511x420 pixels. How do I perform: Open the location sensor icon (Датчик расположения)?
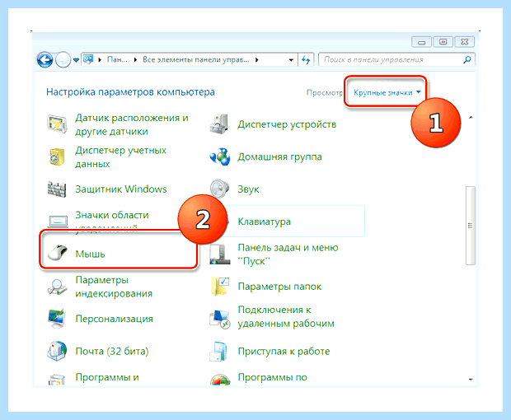(57, 124)
